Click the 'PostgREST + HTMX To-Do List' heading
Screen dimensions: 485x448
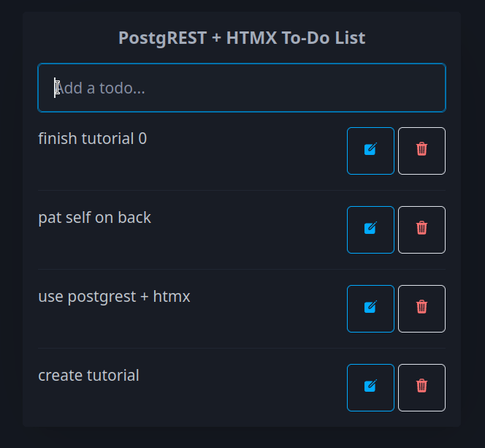click(x=242, y=37)
